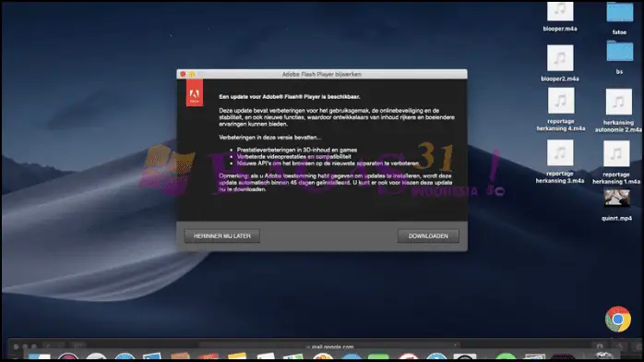Select reportage herkansing 1.m4a file
Viewport: 644px width, 362px height.
(x=616, y=153)
